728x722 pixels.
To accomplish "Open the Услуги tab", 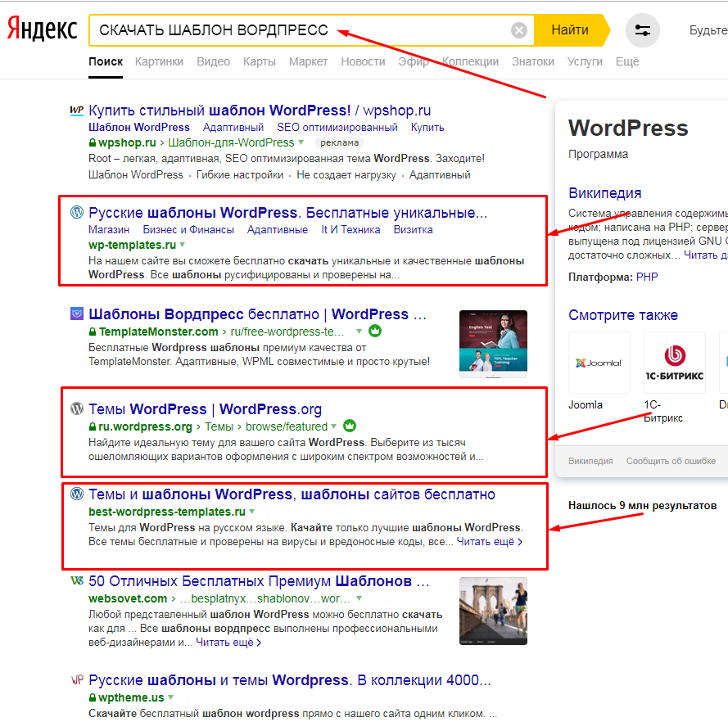I will pos(585,61).
